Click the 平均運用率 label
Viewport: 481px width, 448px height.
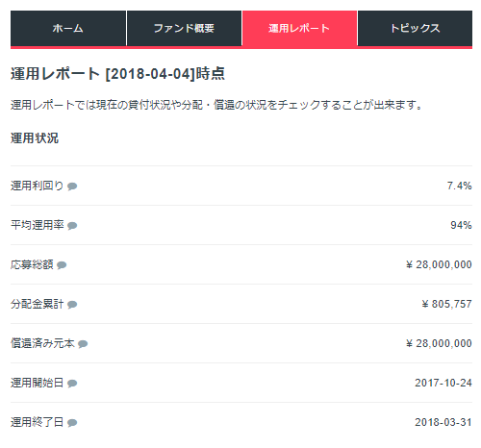click(38, 225)
